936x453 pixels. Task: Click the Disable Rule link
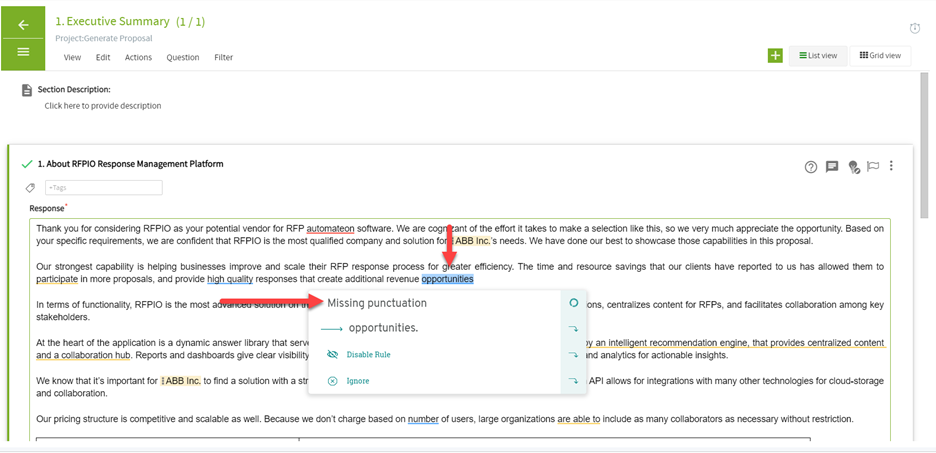[368, 355]
